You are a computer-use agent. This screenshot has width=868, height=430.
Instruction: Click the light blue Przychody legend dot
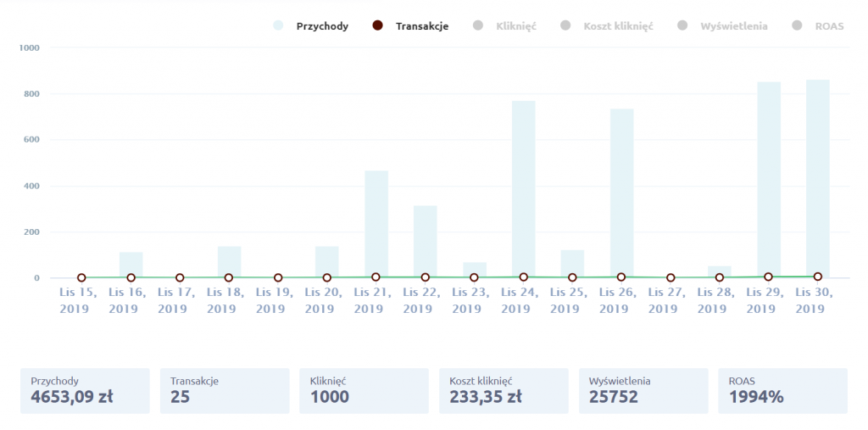pos(278,26)
